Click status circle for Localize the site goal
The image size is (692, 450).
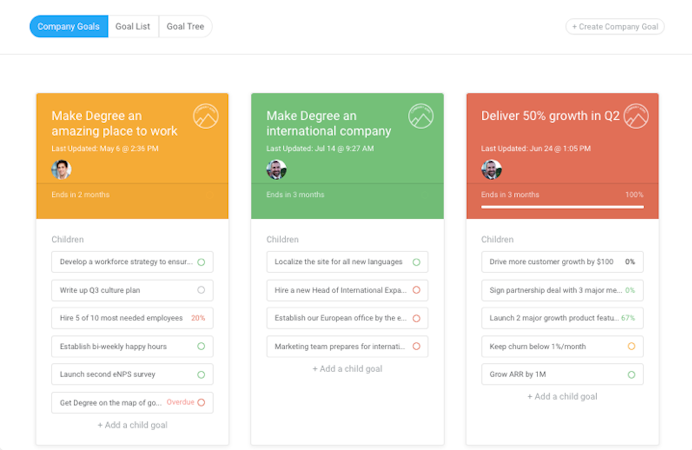tap(416, 262)
